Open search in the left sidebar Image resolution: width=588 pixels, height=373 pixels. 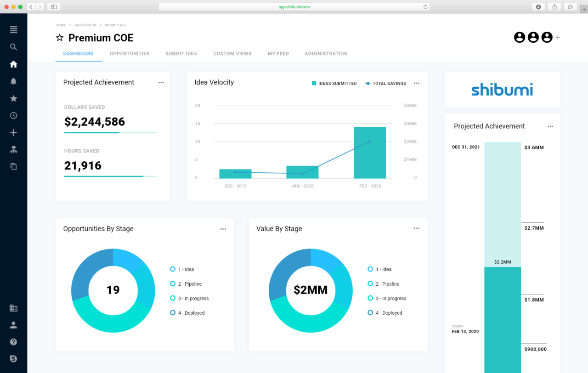tap(13, 46)
